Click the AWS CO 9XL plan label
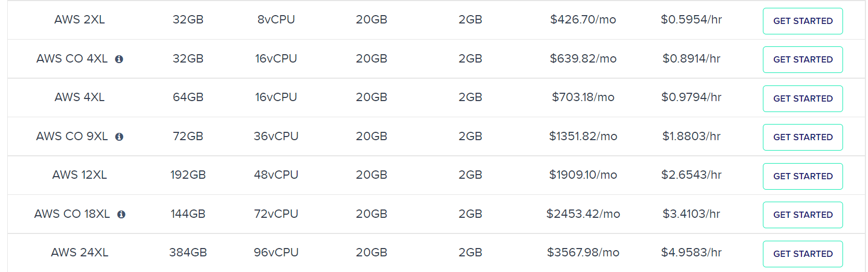868x272 pixels. [72, 137]
